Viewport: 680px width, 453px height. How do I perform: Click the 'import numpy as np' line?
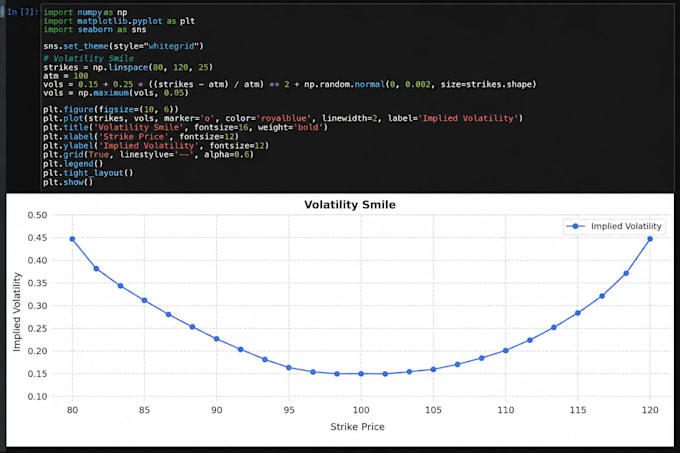click(x=85, y=12)
